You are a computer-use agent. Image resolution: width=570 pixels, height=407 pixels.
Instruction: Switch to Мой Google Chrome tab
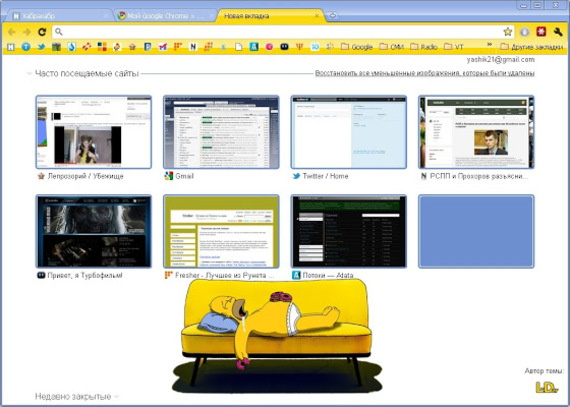point(164,16)
